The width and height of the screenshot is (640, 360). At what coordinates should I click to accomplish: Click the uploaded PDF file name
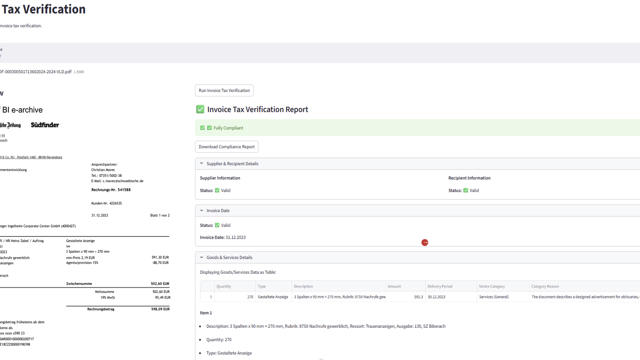36,72
